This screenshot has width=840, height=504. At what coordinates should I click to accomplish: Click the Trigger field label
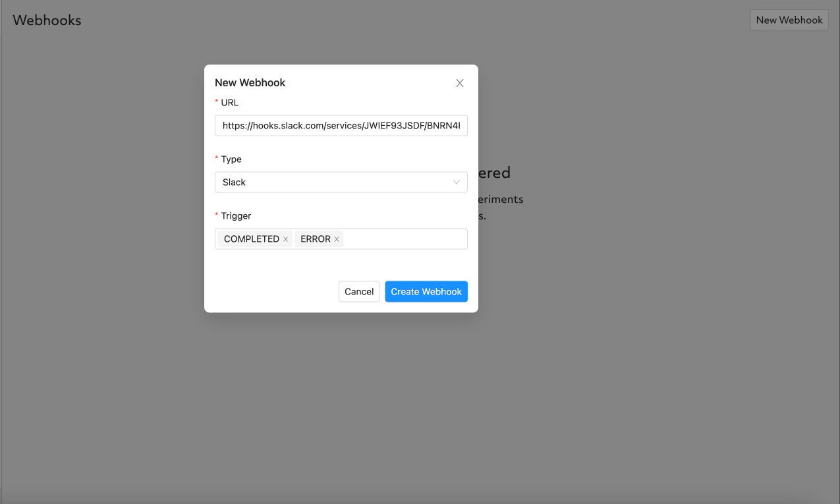click(236, 216)
